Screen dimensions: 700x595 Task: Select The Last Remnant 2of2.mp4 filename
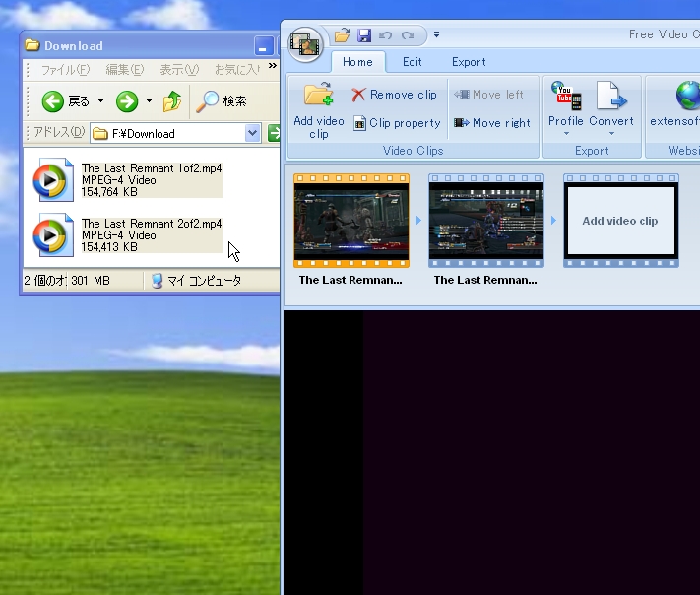(152, 224)
